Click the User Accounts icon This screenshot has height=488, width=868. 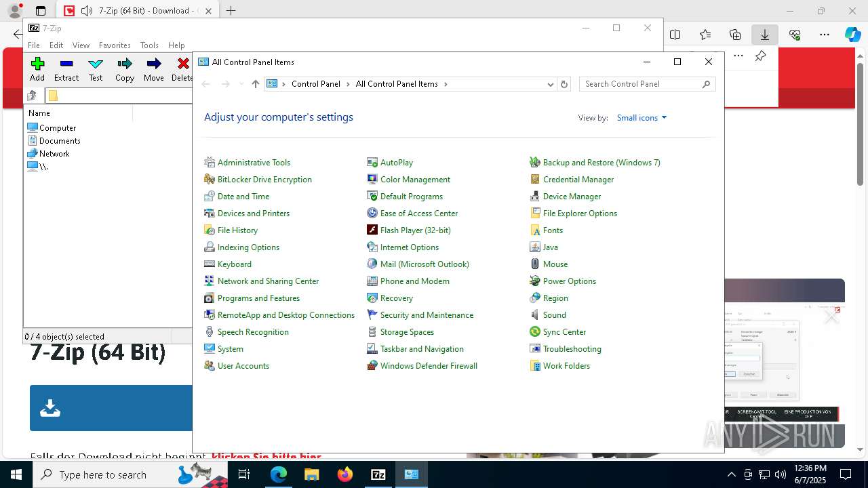[x=210, y=366]
